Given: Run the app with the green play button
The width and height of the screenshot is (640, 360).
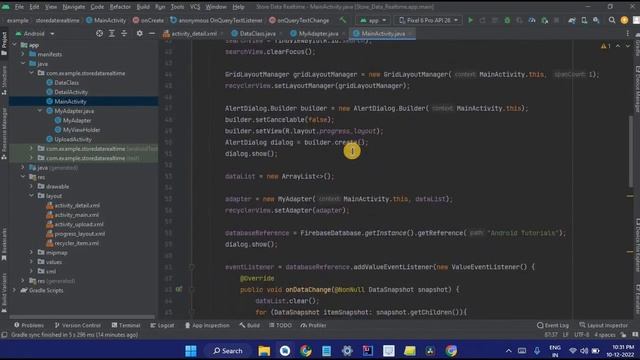Looking at the screenshot, I should [471, 20].
